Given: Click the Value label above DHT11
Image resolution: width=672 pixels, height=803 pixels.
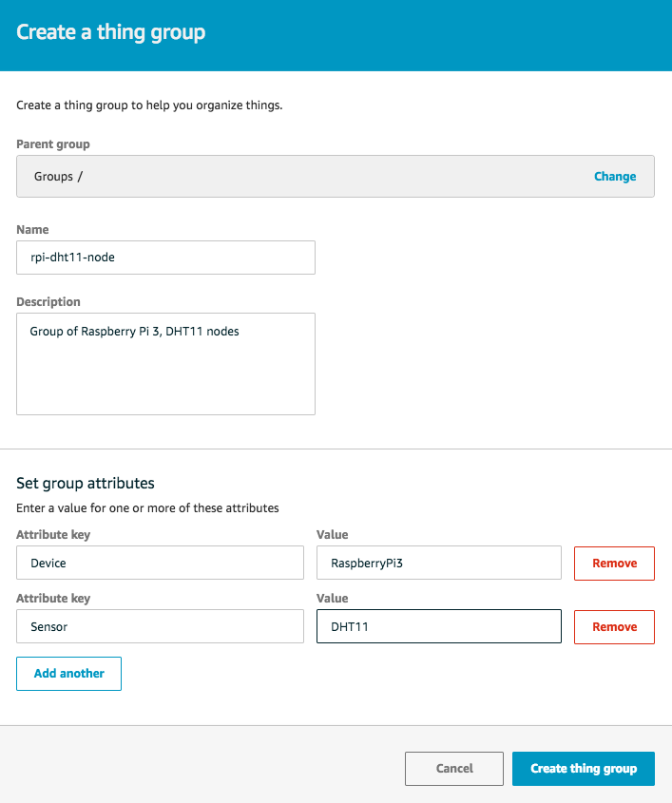Looking at the screenshot, I should 332,598.
